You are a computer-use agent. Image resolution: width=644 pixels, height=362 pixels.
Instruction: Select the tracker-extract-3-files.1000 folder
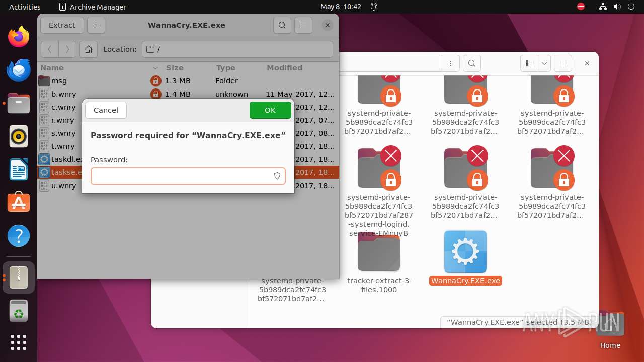coord(379,262)
